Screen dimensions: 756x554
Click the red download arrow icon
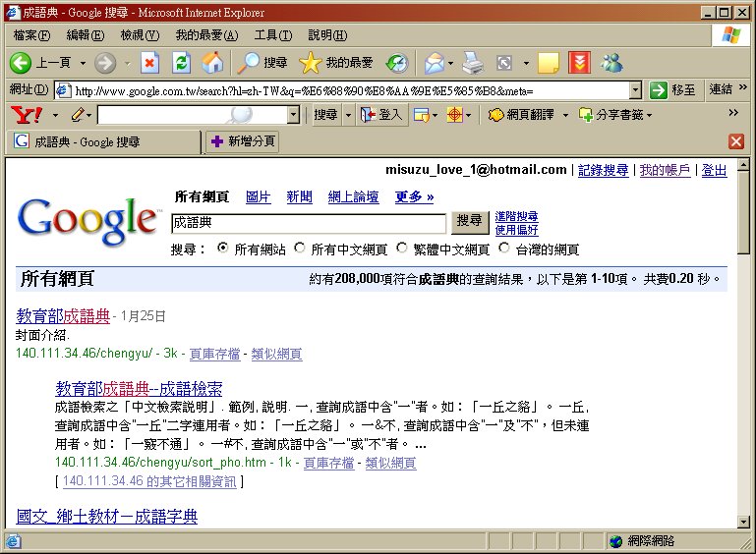(x=580, y=63)
